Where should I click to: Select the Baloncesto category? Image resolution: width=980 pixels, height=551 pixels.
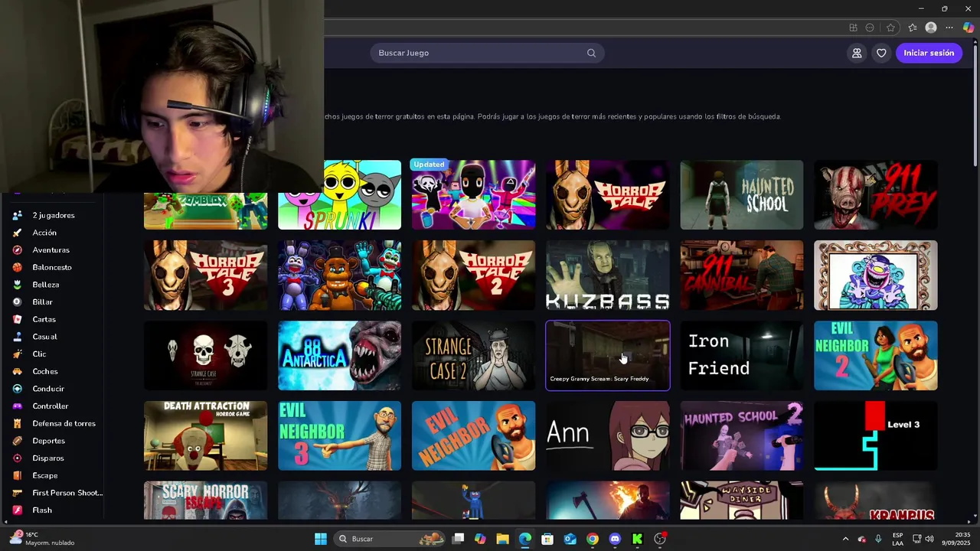pos(52,267)
